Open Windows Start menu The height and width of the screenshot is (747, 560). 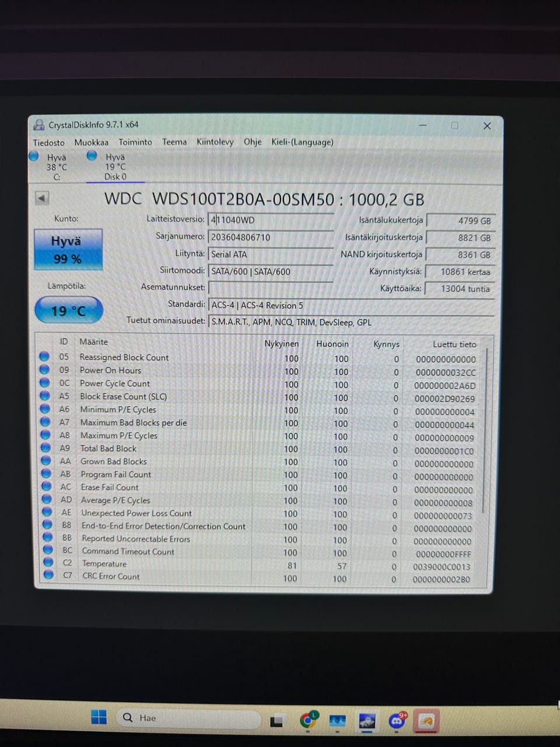click(x=99, y=718)
